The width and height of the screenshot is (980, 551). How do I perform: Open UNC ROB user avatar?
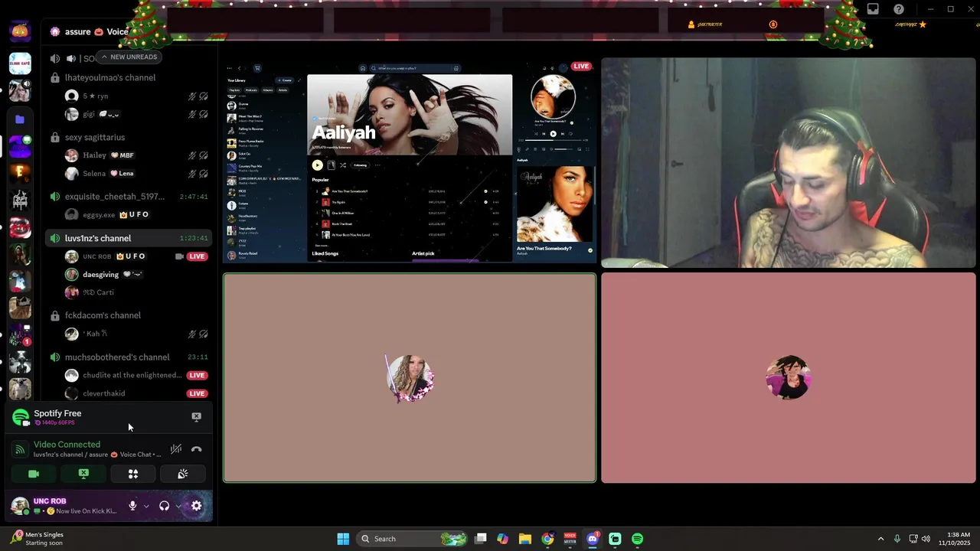[x=20, y=506]
